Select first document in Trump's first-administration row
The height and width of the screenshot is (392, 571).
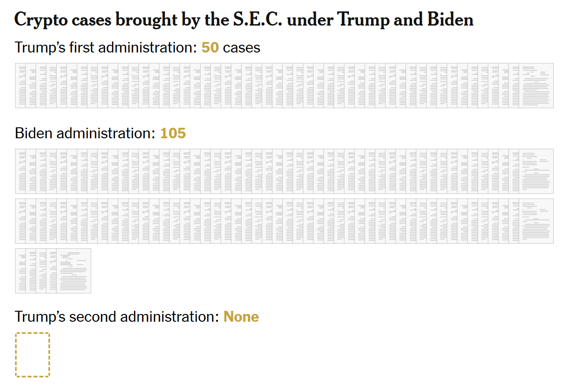pyautogui.click(x=20, y=86)
